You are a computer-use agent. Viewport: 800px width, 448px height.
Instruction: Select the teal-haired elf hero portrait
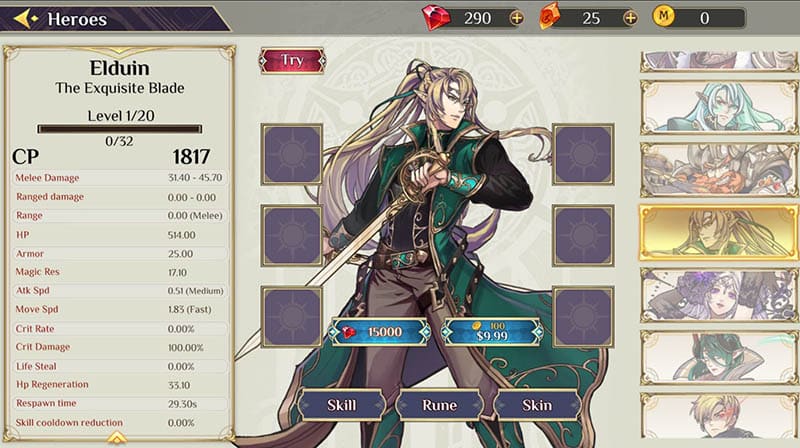point(718,107)
